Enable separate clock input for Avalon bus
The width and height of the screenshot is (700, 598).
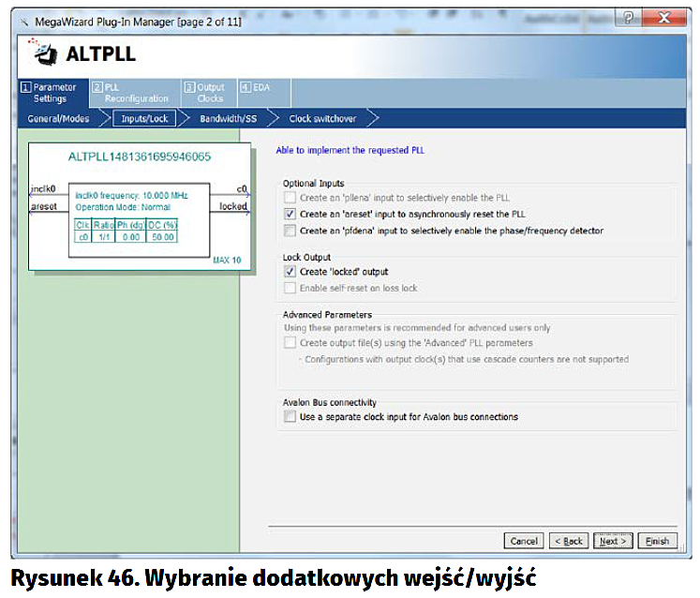pos(290,417)
